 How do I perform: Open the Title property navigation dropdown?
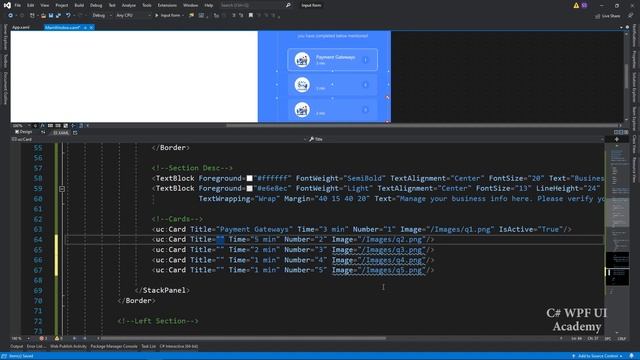pos(456,139)
